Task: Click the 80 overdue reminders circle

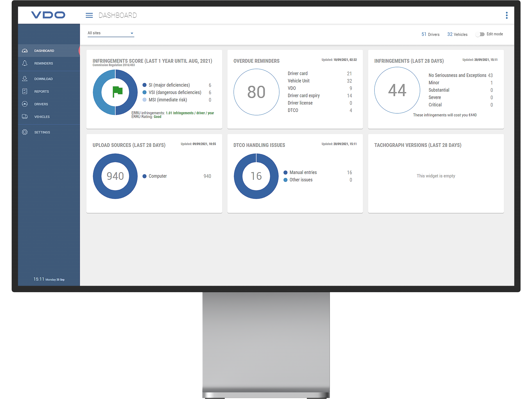Action: (x=256, y=92)
